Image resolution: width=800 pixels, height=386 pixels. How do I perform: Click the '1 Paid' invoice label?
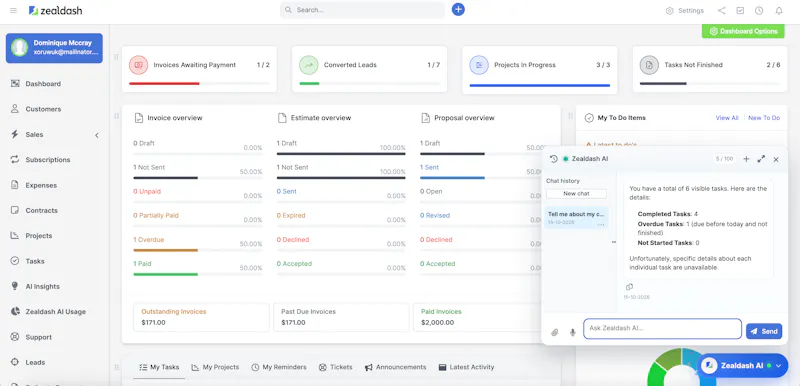click(x=142, y=264)
